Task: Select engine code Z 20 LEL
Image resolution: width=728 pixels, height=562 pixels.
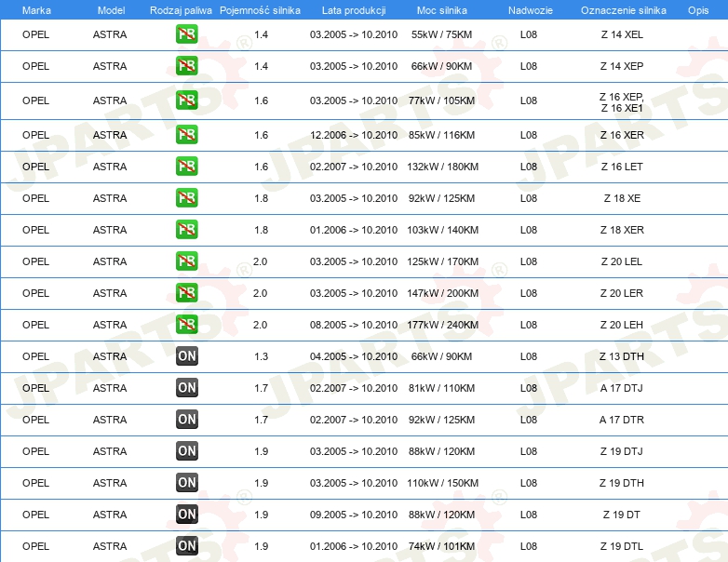Action: [x=622, y=261]
